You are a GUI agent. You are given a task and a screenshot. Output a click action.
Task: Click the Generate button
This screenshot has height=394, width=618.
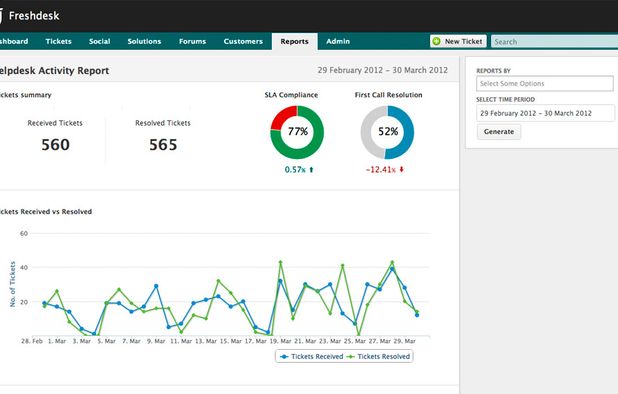[x=499, y=132]
